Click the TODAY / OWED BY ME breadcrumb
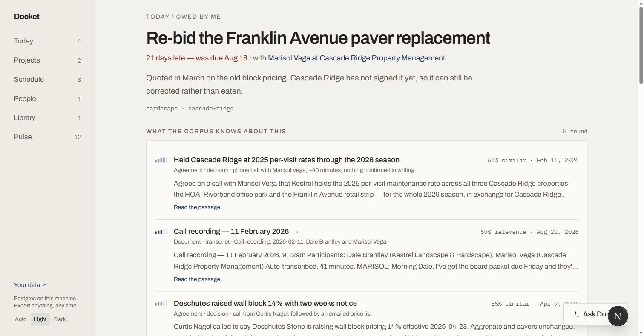 184,17
